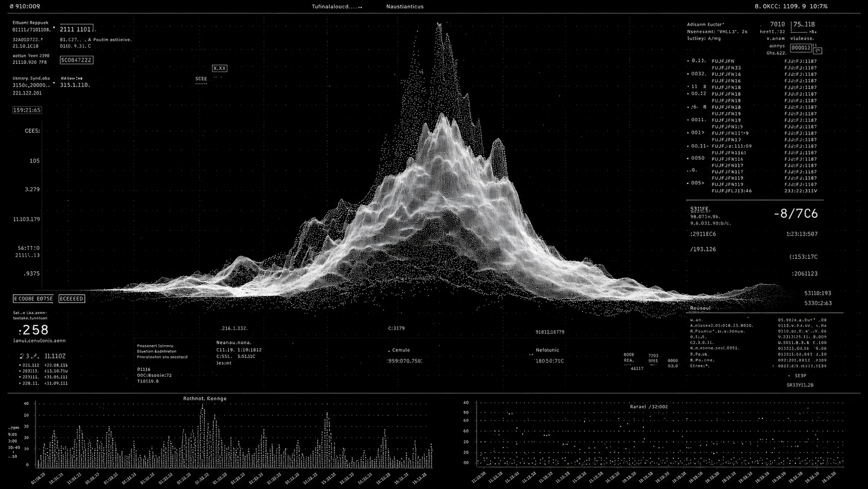The height and width of the screenshot is (489, 868).
Task: Click the :959:070.750: value
Action: (x=405, y=361)
